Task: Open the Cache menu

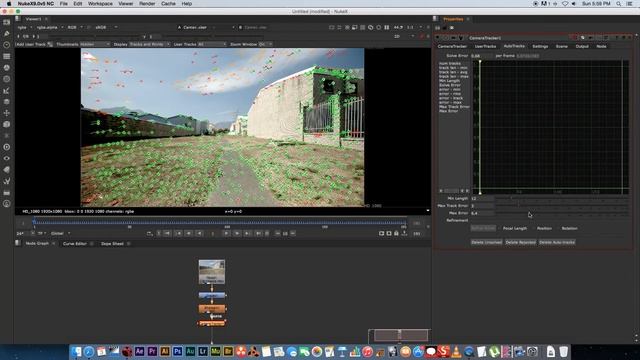Action: 168,4
